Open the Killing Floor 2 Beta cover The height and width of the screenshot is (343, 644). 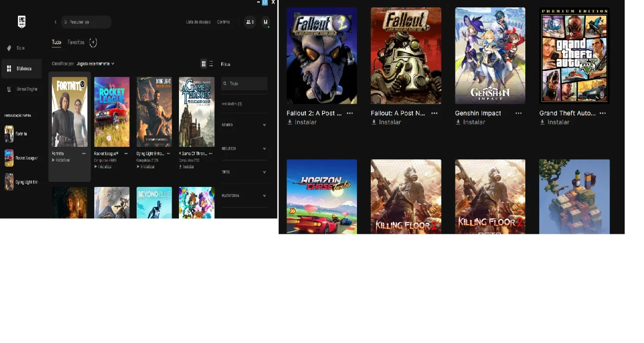click(490, 197)
